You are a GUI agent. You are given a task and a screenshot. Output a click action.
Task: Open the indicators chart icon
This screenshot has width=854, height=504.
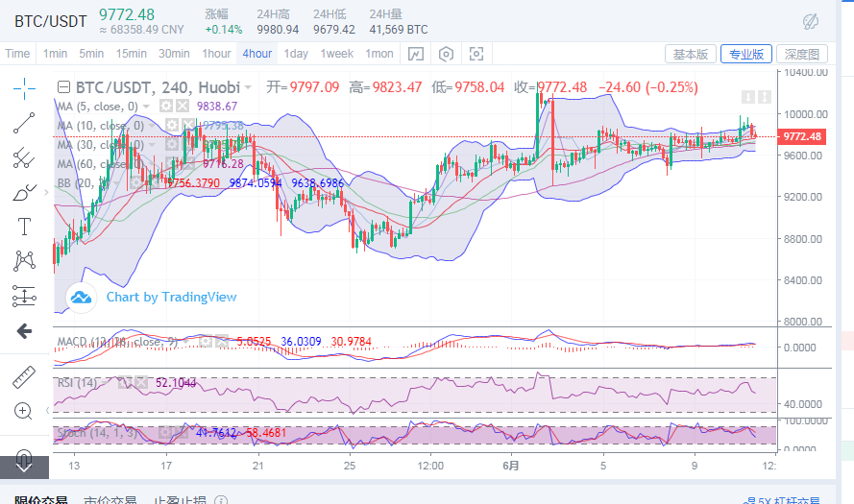point(416,54)
